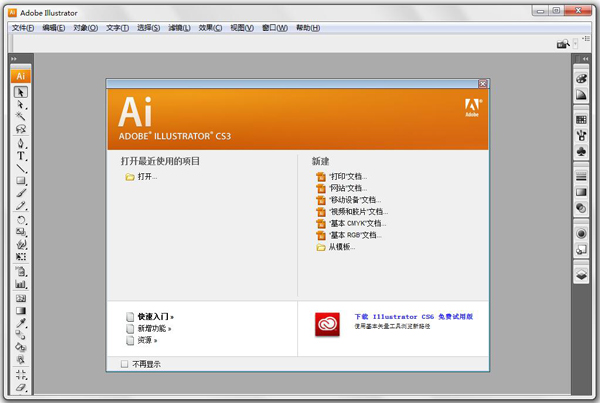
Task: Select the Eraser tool
Action: pos(21,387)
